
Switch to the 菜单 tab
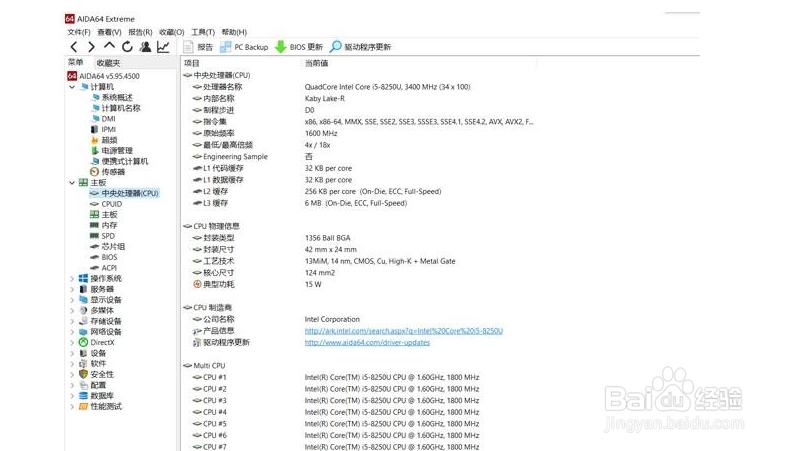75,62
